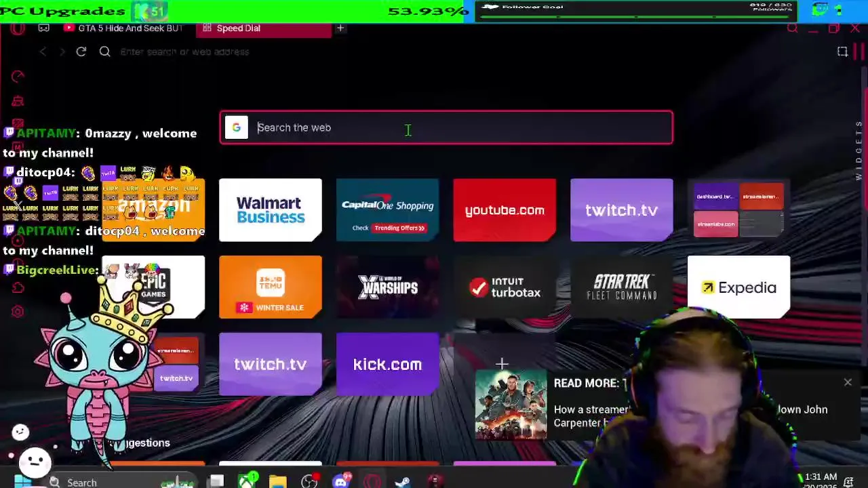Click inside the Search the web box
This screenshot has height=488, width=868.
[x=446, y=127]
